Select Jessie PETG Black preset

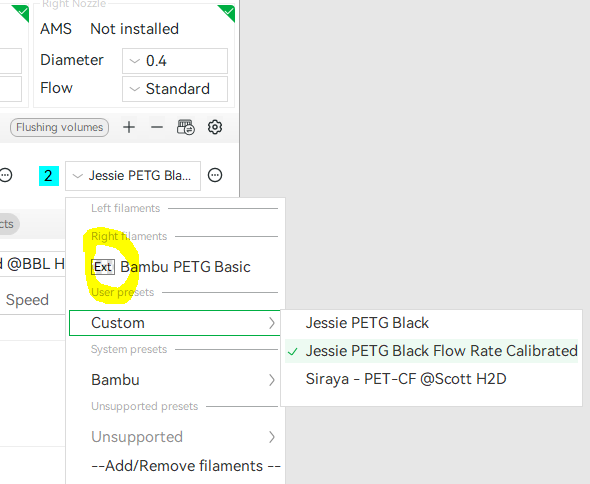(367, 323)
